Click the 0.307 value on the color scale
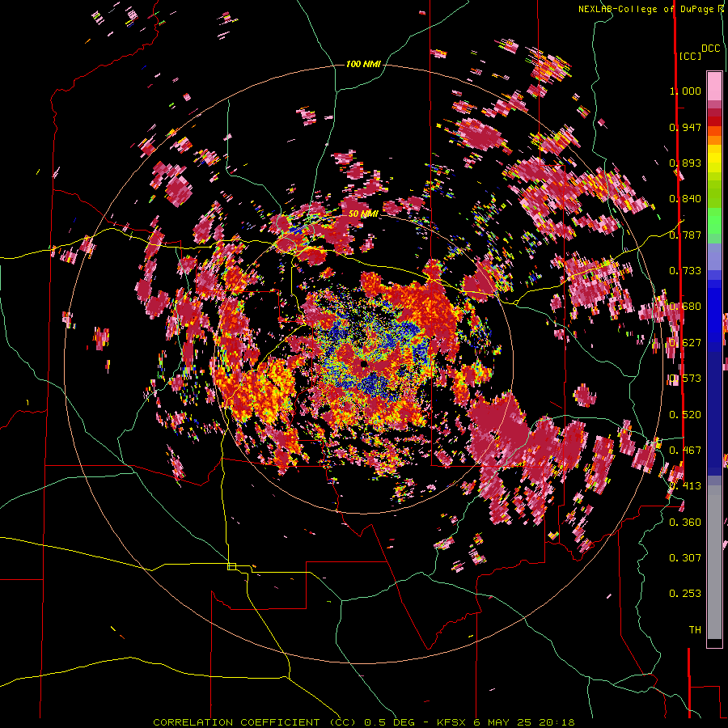Screen dimensions: 728x728 click(x=685, y=558)
